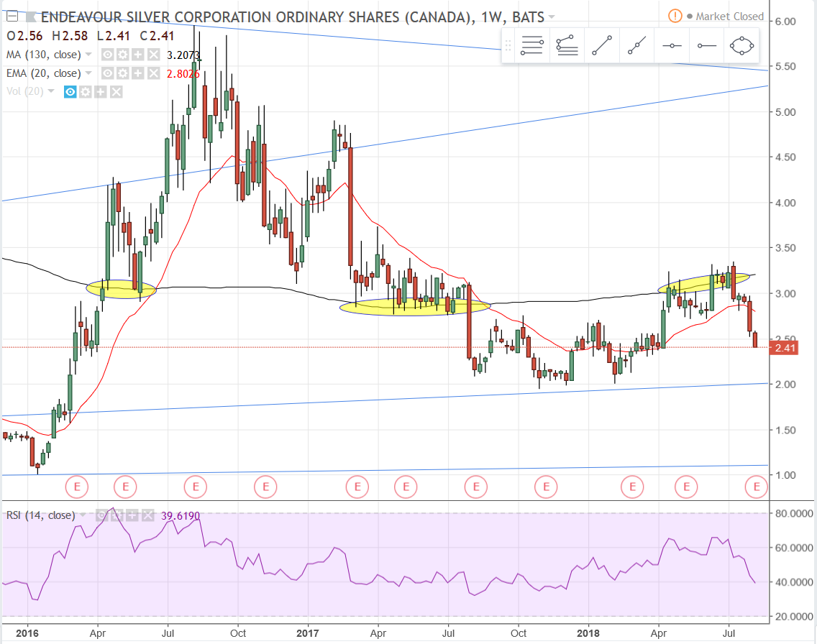Click the 2017 label on the time axis

(x=307, y=633)
